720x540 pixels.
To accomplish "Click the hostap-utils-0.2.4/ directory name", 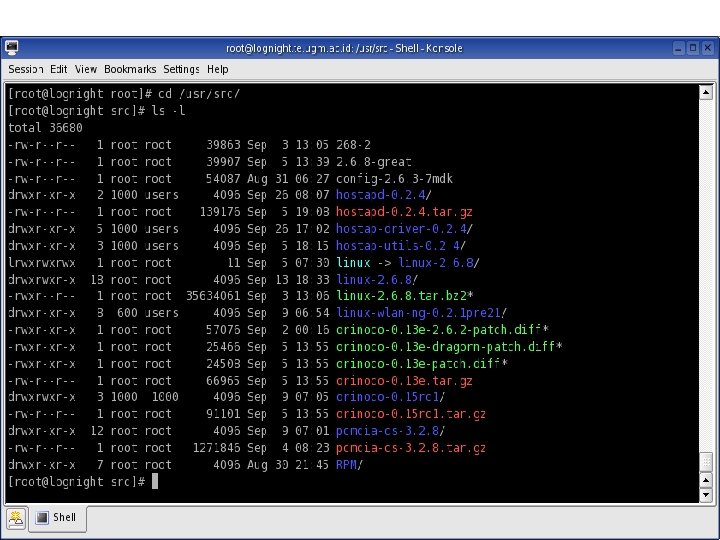I will [x=401, y=246].
